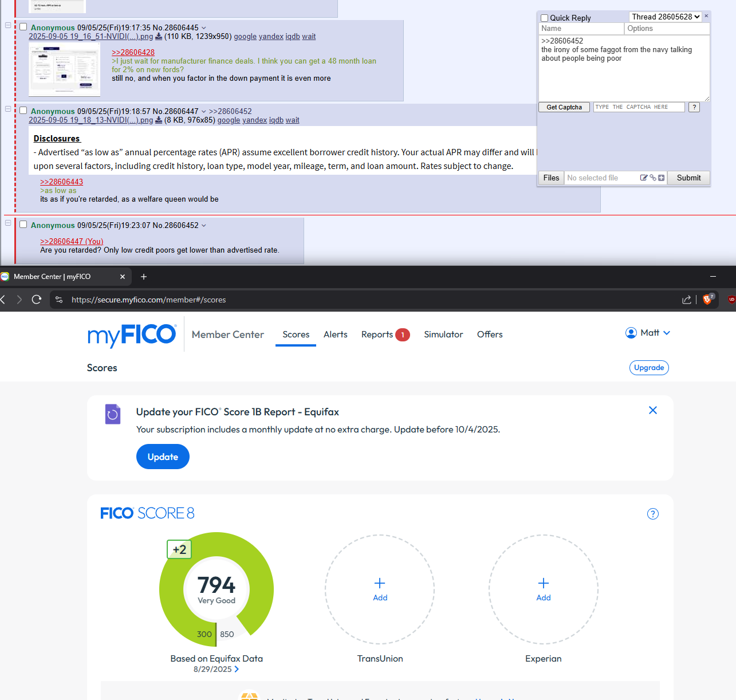
Task: Expand the Matt account menu
Action: click(x=667, y=333)
